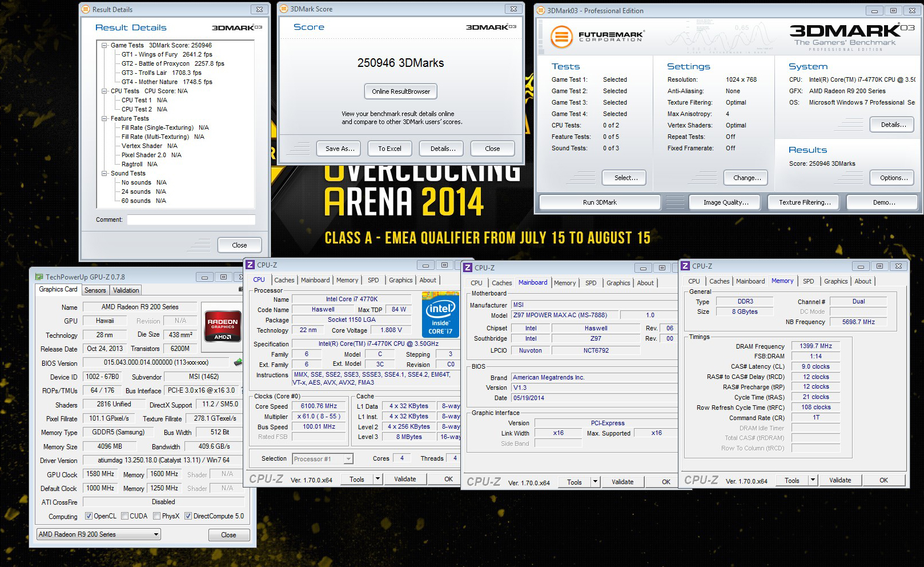Open Tools dropdown arrow in CPU-Z CPU window
Viewport: 924px width, 567px height.
tap(377, 479)
